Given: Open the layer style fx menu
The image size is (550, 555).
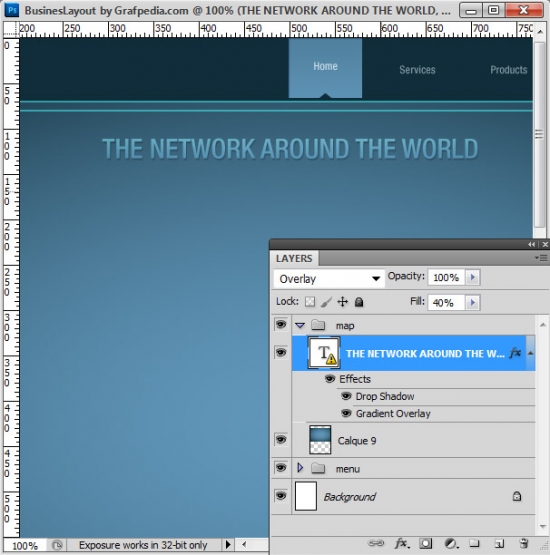Looking at the screenshot, I should [x=402, y=543].
